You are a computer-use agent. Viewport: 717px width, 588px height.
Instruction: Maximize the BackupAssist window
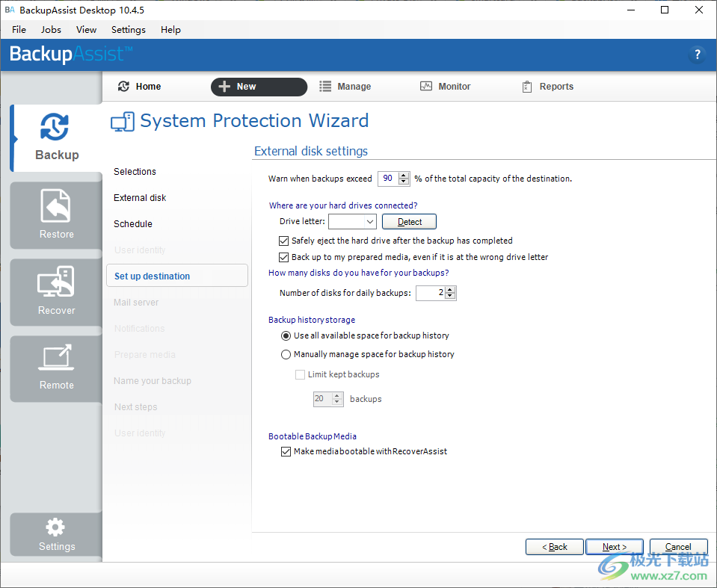[x=665, y=10]
